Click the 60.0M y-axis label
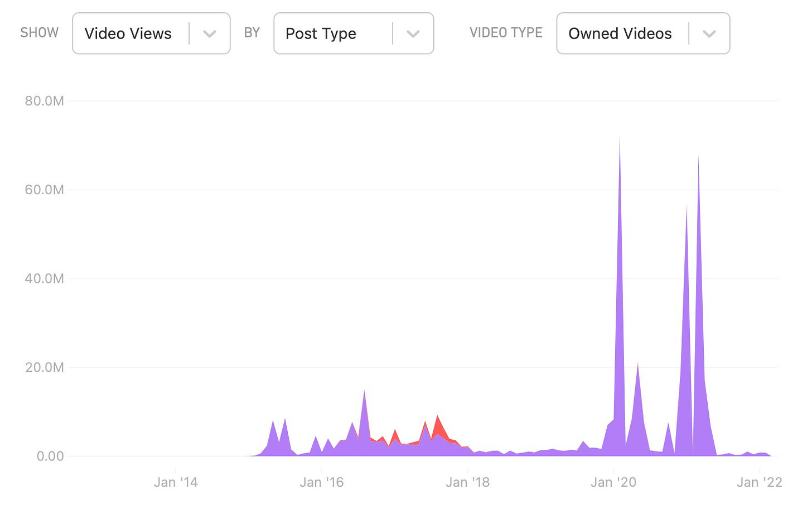This screenshot has height=514, width=812. pos(44,190)
